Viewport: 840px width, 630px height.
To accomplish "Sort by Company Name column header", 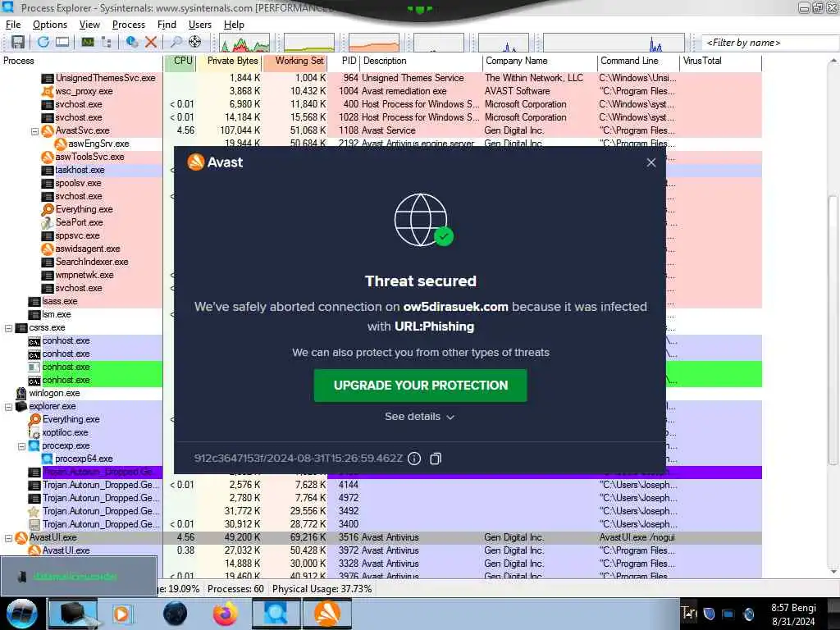I will [540, 61].
